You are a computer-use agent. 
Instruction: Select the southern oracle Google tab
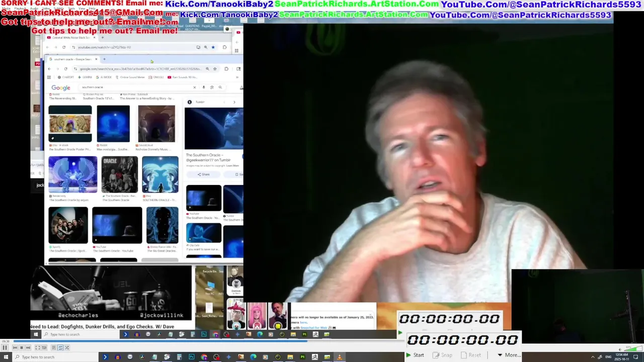point(73,59)
